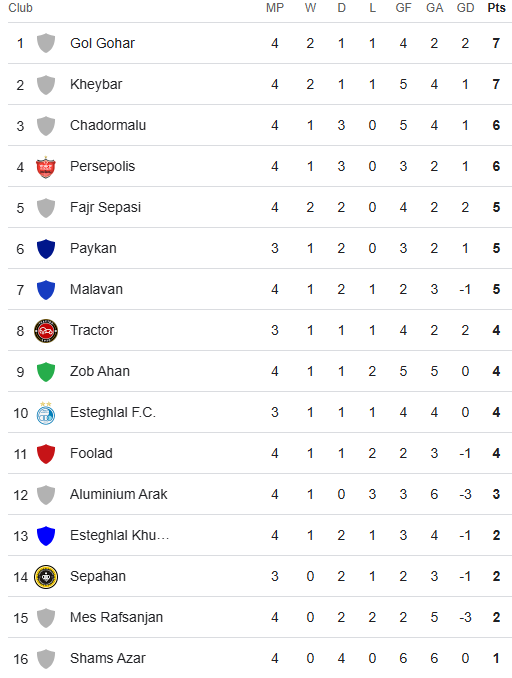Click the Esteghlal F.C. crest icon
Image resolution: width=512 pixels, height=678 pixels.
coord(46,413)
